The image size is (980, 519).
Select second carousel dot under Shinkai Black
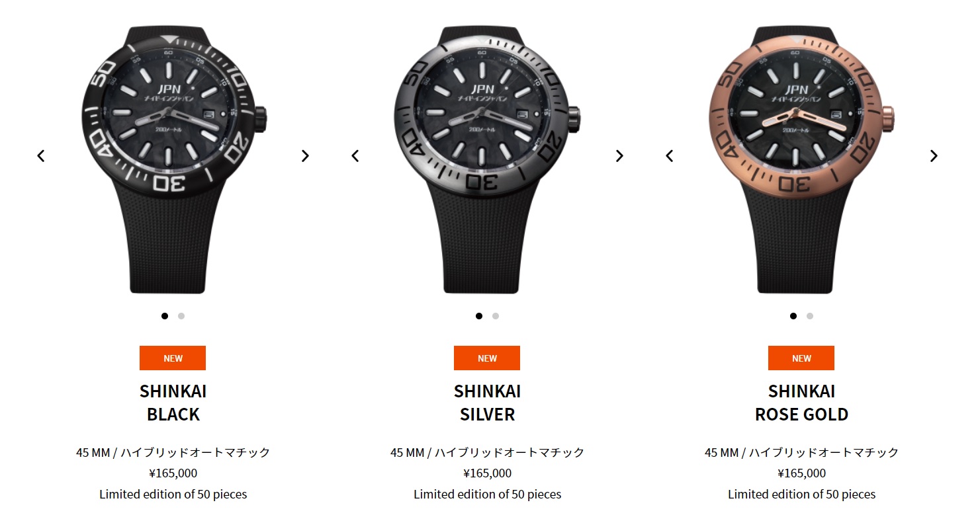(181, 316)
